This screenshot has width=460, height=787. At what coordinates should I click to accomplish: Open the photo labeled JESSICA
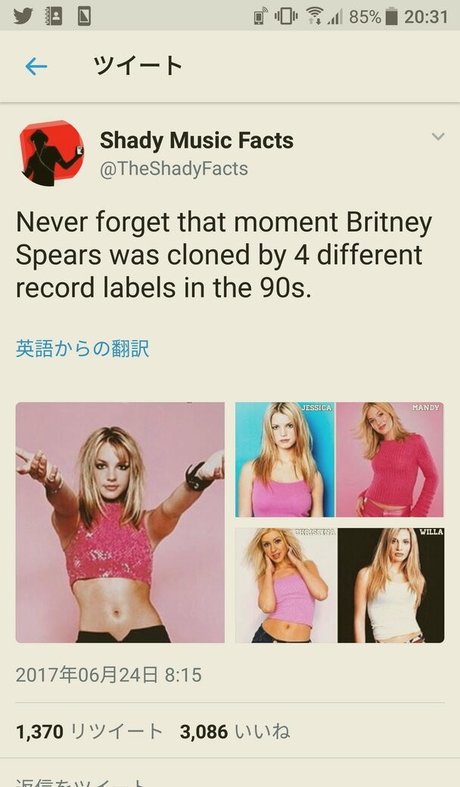pyautogui.click(x=285, y=459)
